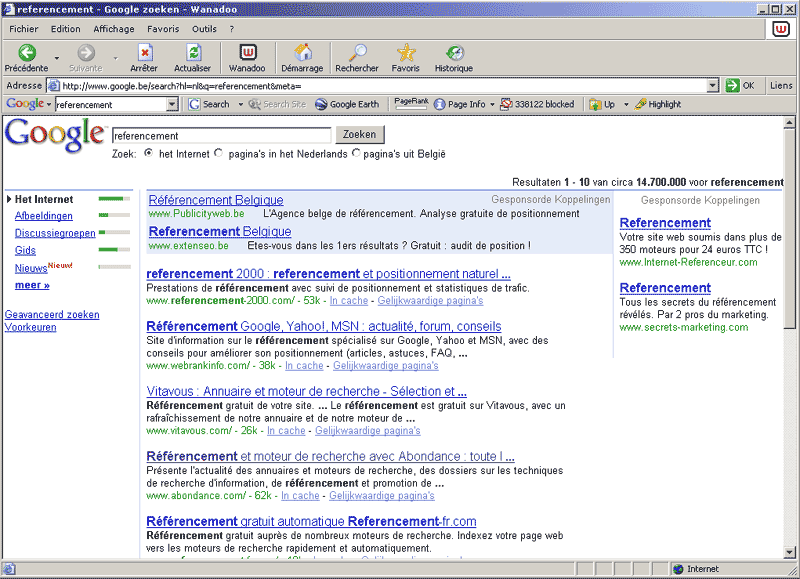
Task: Open the Outils menu
Action: click(x=204, y=29)
